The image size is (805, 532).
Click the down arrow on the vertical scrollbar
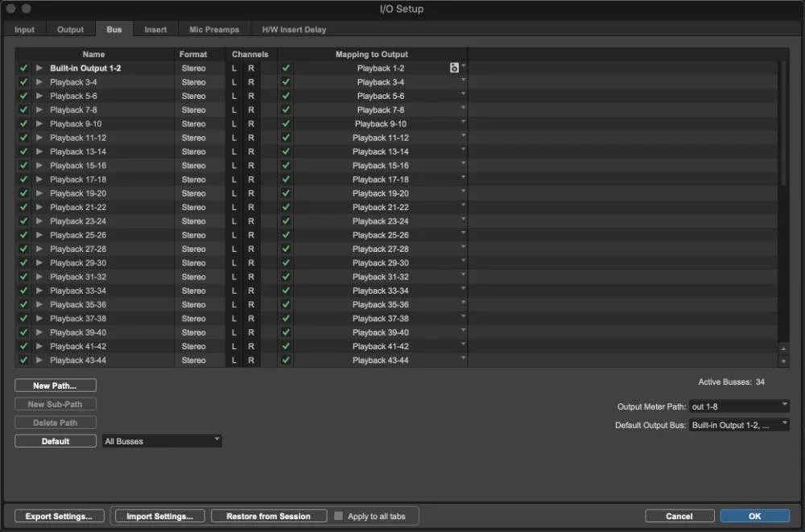[x=783, y=359]
